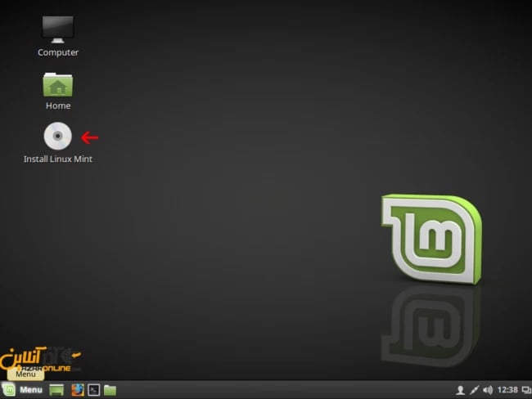Open the Files folder launcher in the panel
The width and height of the screenshot is (532, 399).
(110, 390)
